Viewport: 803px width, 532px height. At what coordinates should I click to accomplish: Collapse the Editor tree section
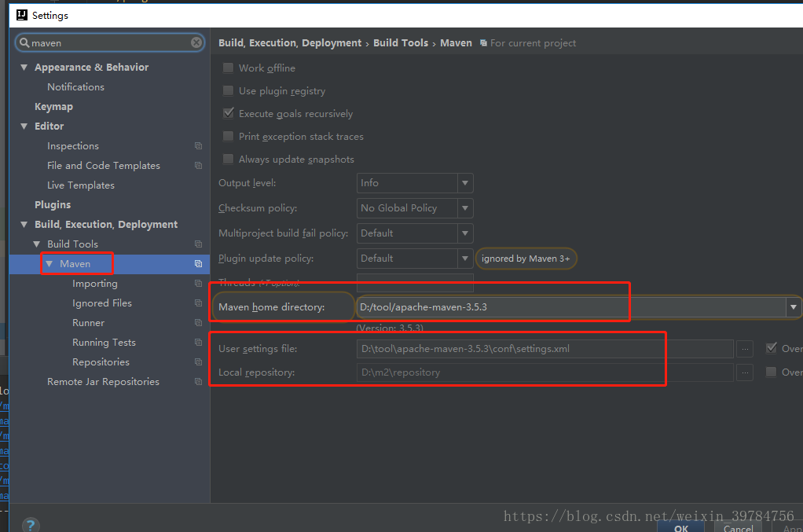24,126
